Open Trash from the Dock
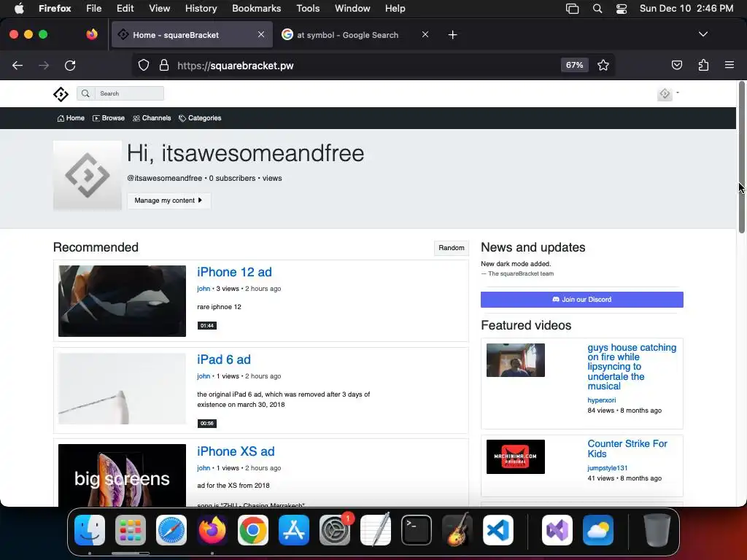The width and height of the screenshot is (747, 560). (657, 530)
